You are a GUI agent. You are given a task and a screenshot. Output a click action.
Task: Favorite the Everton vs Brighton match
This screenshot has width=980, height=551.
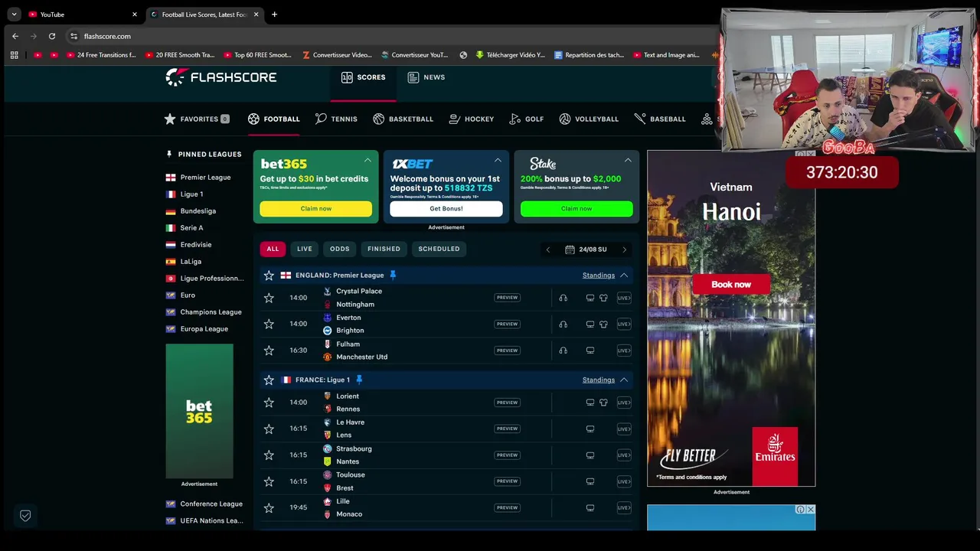[269, 324]
